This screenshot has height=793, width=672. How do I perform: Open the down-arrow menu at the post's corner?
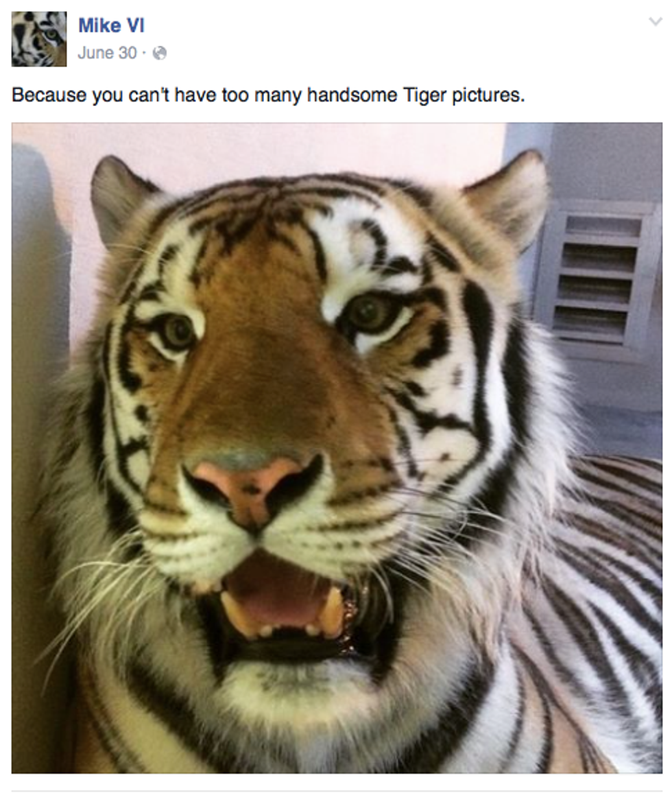(655, 22)
